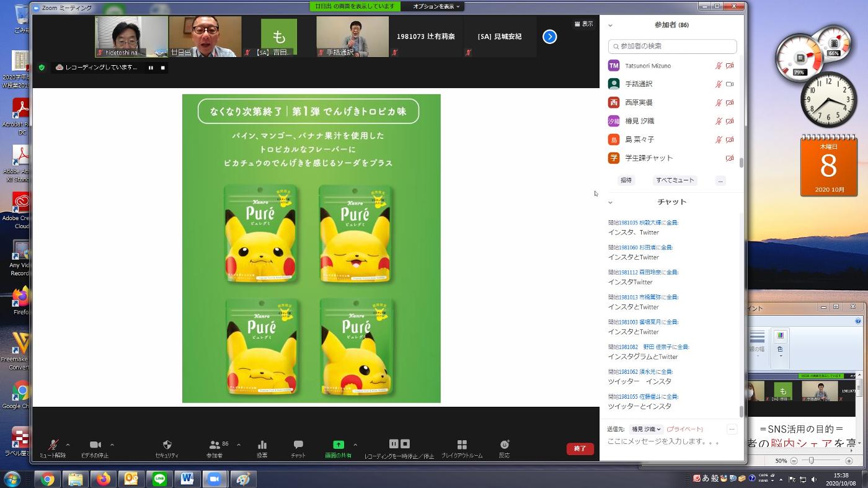Screen dimensions: 868x488
Task: Open the セキュリティ shield menu
Action: (x=167, y=448)
